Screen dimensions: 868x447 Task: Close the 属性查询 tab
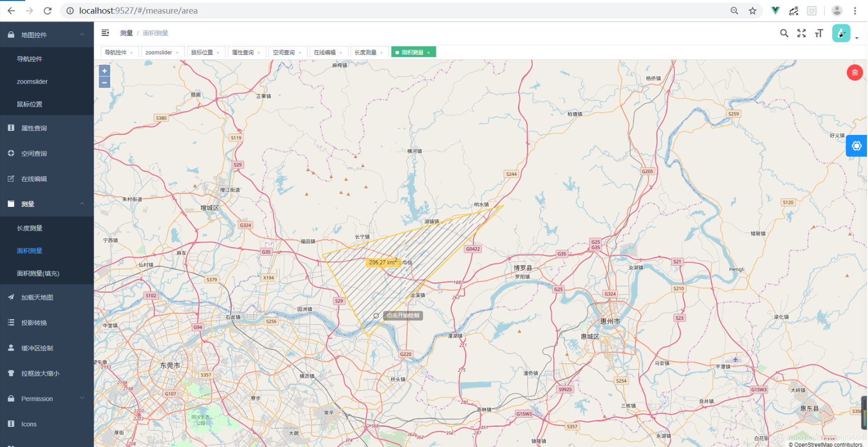pyautogui.click(x=259, y=53)
